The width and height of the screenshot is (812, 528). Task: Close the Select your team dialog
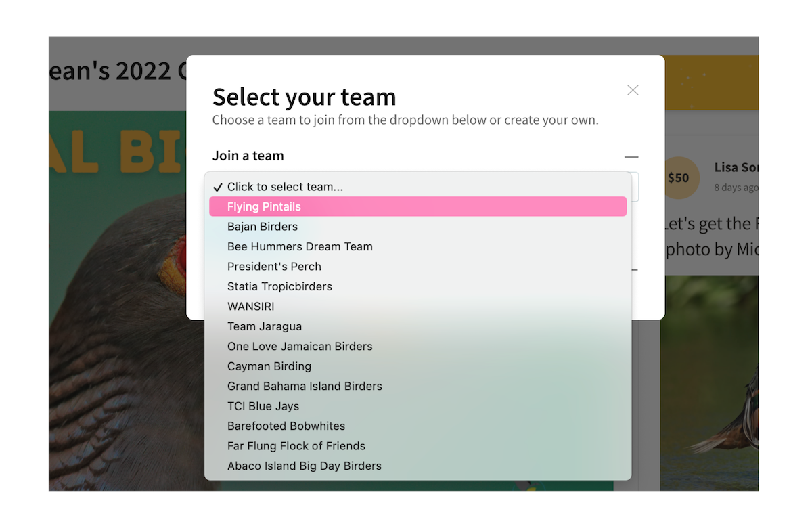coord(633,90)
